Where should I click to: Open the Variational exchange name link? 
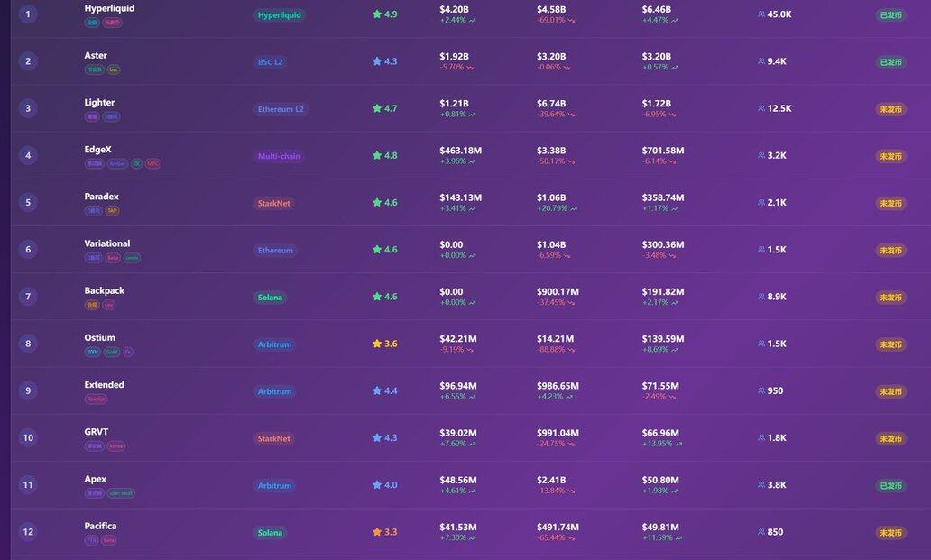click(x=107, y=243)
